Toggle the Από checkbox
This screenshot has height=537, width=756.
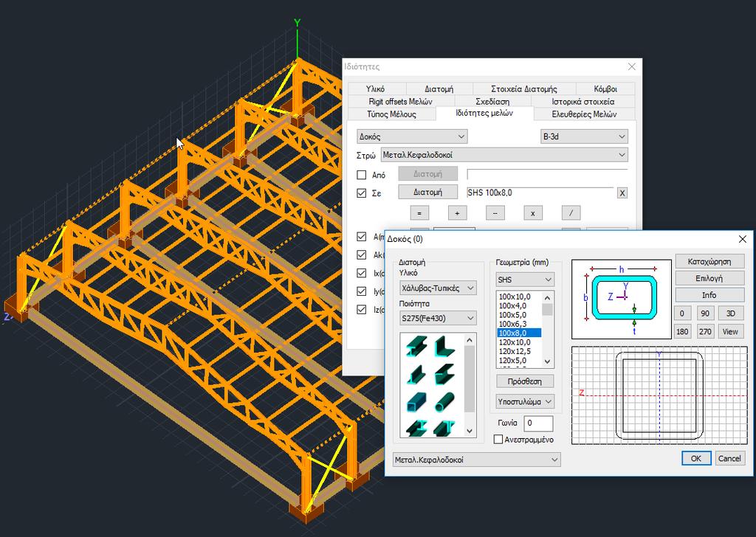pos(362,175)
